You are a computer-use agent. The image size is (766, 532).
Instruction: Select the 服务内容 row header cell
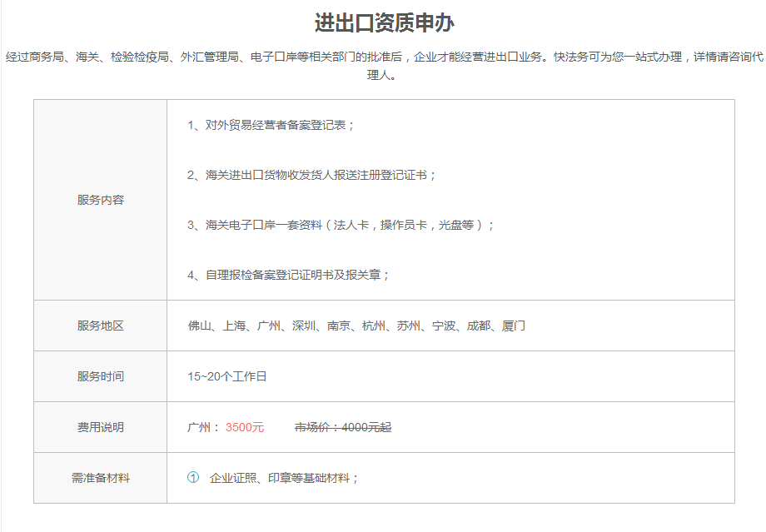click(100, 200)
